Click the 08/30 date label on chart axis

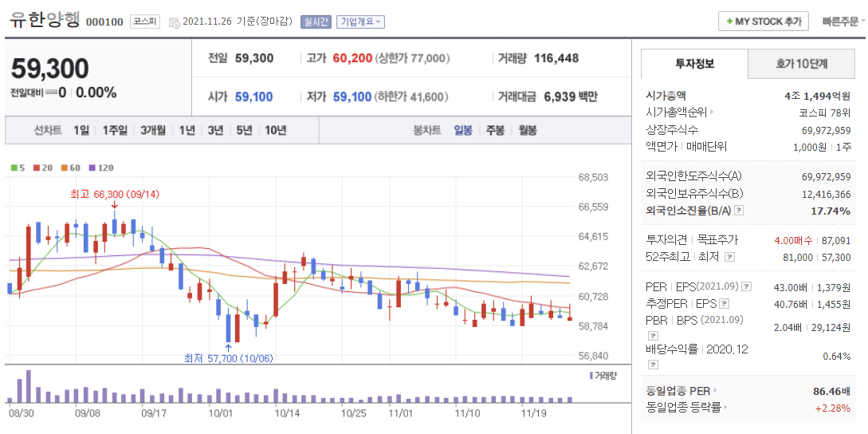click(x=21, y=413)
